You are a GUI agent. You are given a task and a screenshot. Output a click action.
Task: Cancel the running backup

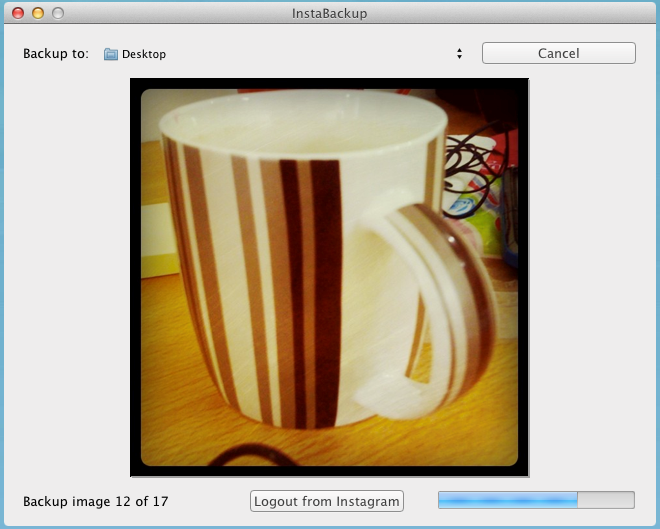559,53
